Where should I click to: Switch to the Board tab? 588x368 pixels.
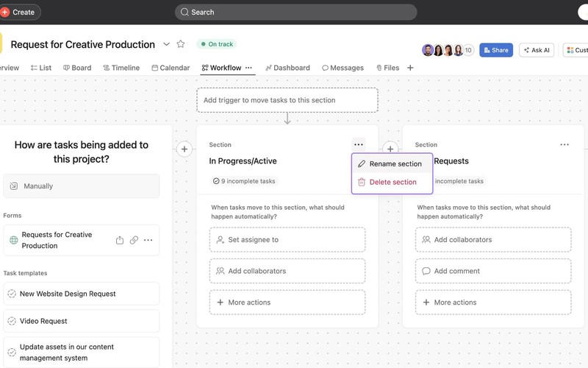(77, 68)
